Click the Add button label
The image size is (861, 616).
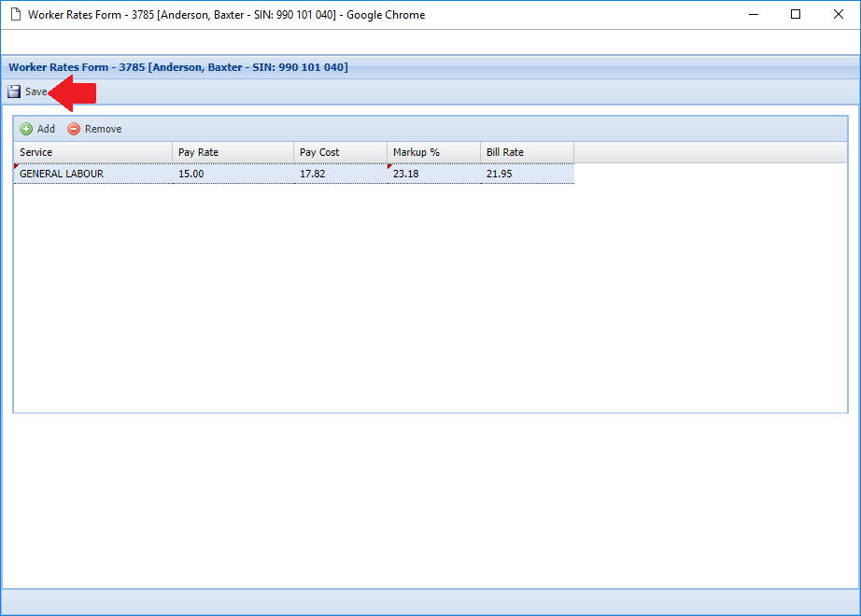46,129
